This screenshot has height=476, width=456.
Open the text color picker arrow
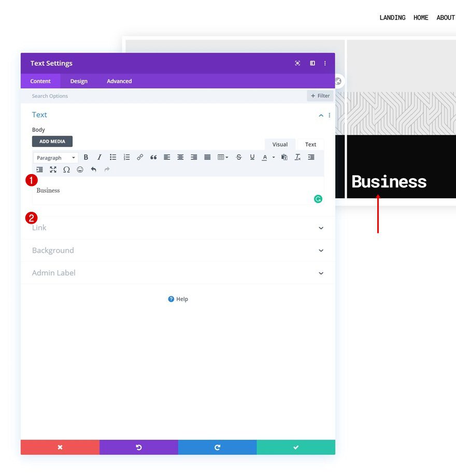pyautogui.click(x=274, y=157)
